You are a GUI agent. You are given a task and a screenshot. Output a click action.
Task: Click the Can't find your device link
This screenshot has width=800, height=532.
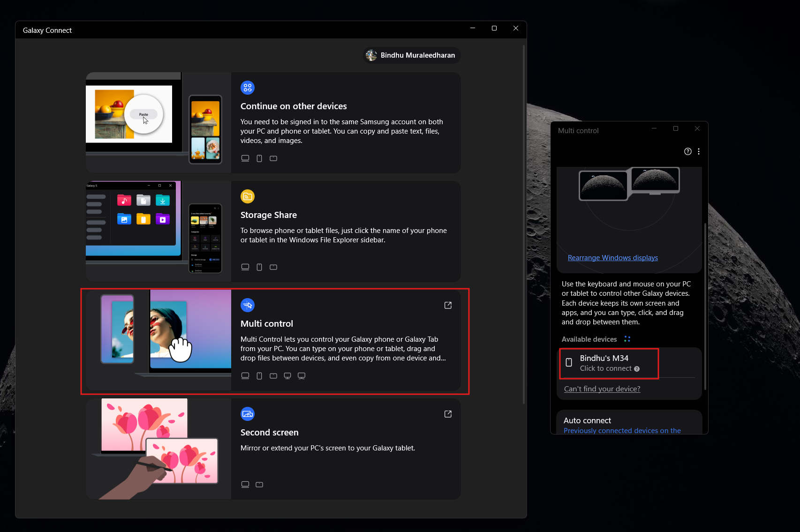pyautogui.click(x=602, y=389)
